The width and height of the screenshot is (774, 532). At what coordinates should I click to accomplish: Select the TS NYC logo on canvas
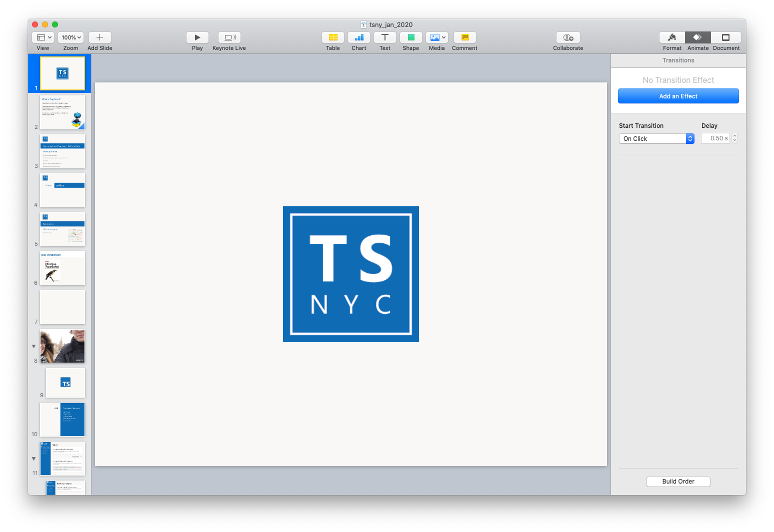click(351, 274)
